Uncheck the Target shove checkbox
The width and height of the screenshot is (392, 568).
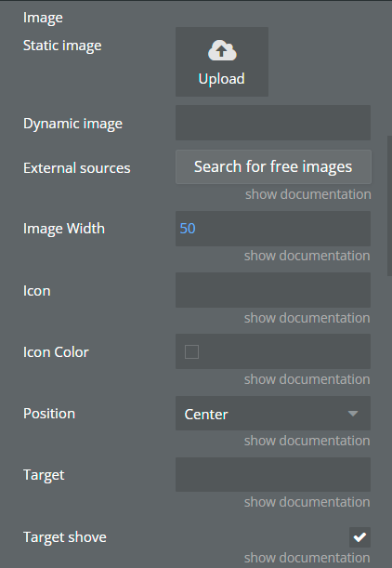click(x=359, y=537)
